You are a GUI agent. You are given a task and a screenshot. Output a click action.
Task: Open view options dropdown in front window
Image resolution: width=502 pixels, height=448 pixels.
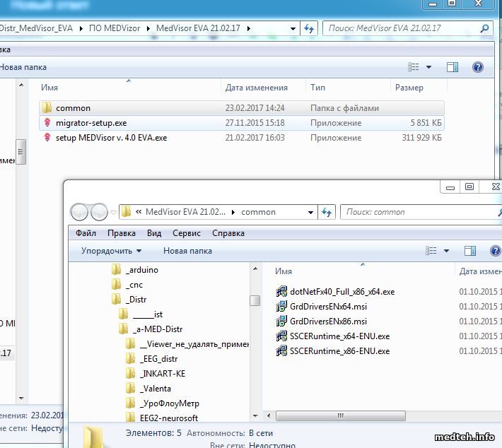[x=447, y=251]
